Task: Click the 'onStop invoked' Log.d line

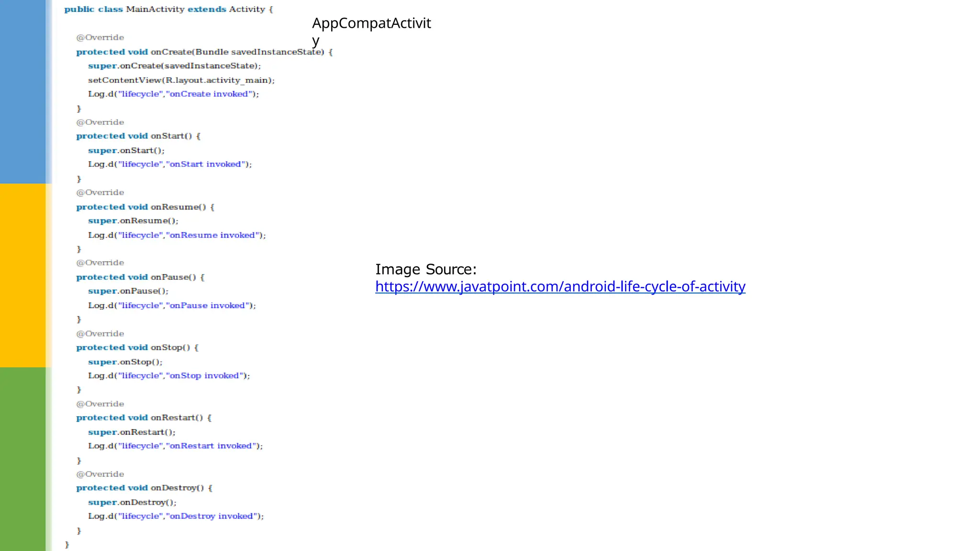Action: [169, 375]
